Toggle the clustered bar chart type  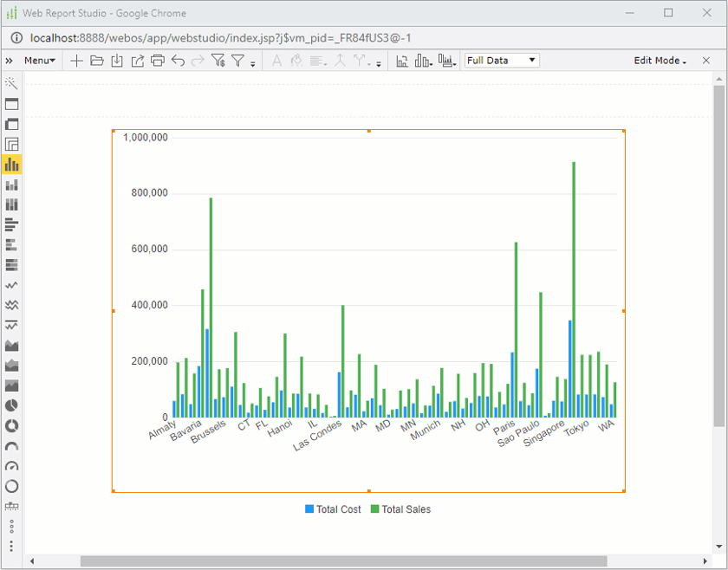pos(12,164)
